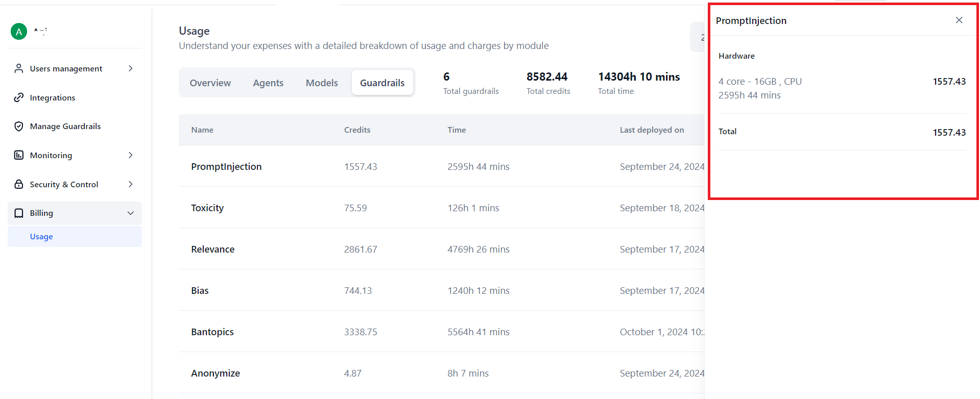Click the green A avatar icon
980x399 pixels.
pyautogui.click(x=19, y=32)
